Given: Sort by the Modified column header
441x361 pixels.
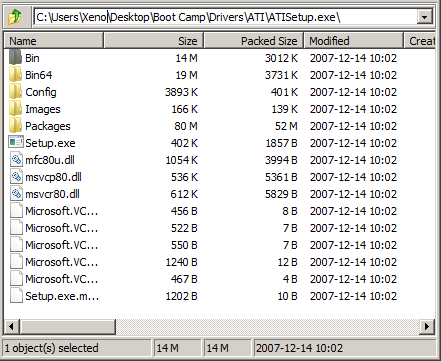Looking at the screenshot, I should click(354, 41).
